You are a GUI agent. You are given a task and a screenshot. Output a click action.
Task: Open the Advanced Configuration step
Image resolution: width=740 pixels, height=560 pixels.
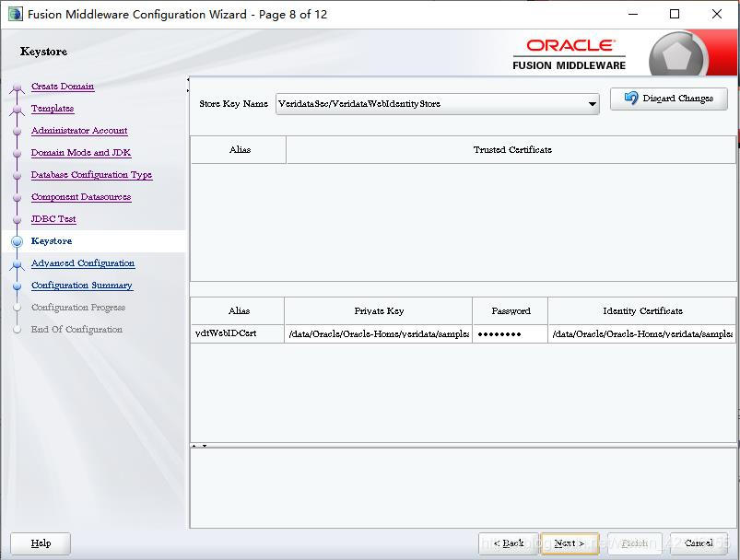click(x=83, y=263)
